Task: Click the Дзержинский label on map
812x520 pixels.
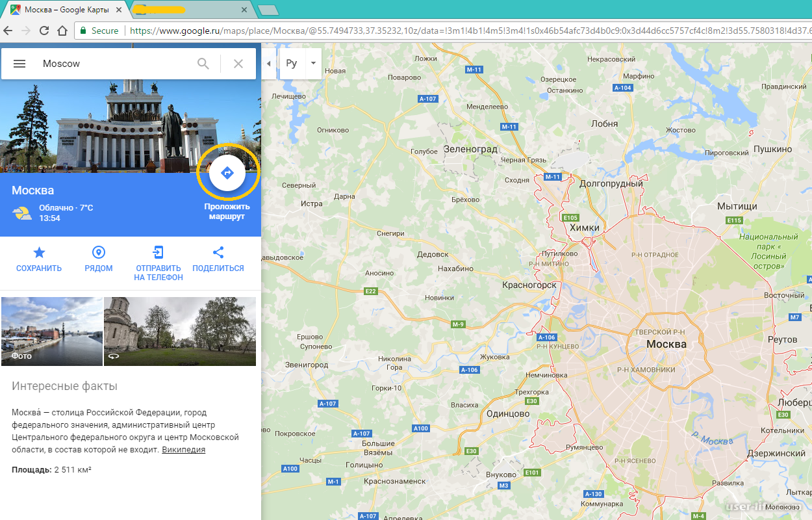Action: pos(776,453)
